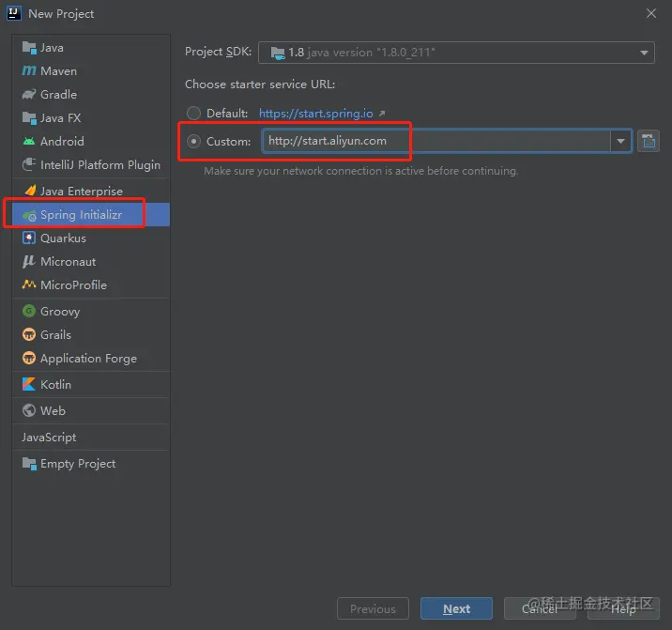
Task: Click the 'Custom:' label text
Action: click(x=228, y=142)
